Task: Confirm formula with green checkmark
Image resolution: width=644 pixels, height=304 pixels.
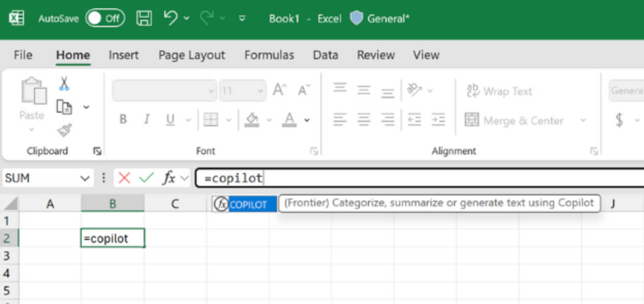Action: click(146, 178)
